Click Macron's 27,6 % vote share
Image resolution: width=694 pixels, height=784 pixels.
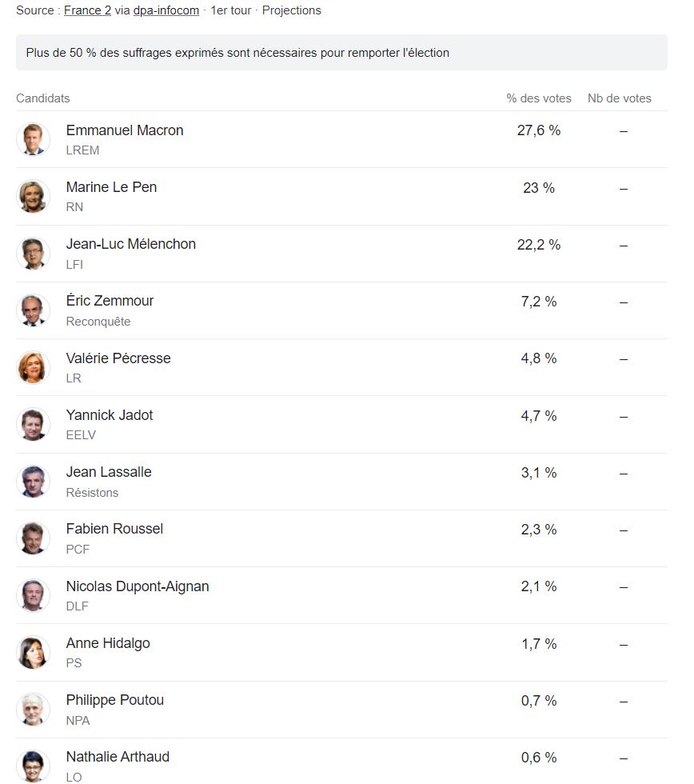click(539, 130)
